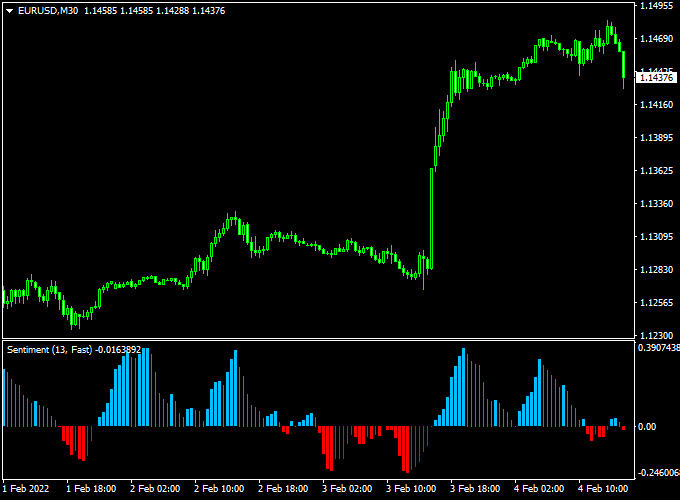Click the indicator scale maximum 0.3907438
This screenshot has width=680, height=500.
(x=659, y=348)
